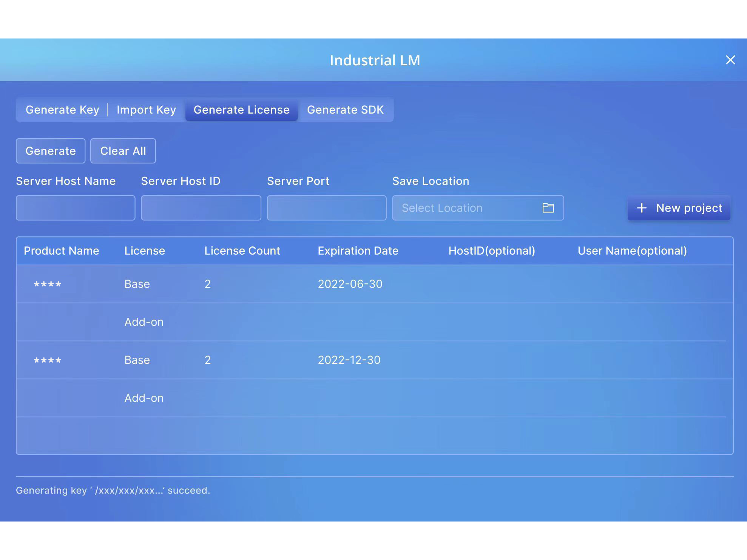This screenshot has height=560, width=747.
Task: Select the Generate License tab
Action: click(241, 110)
